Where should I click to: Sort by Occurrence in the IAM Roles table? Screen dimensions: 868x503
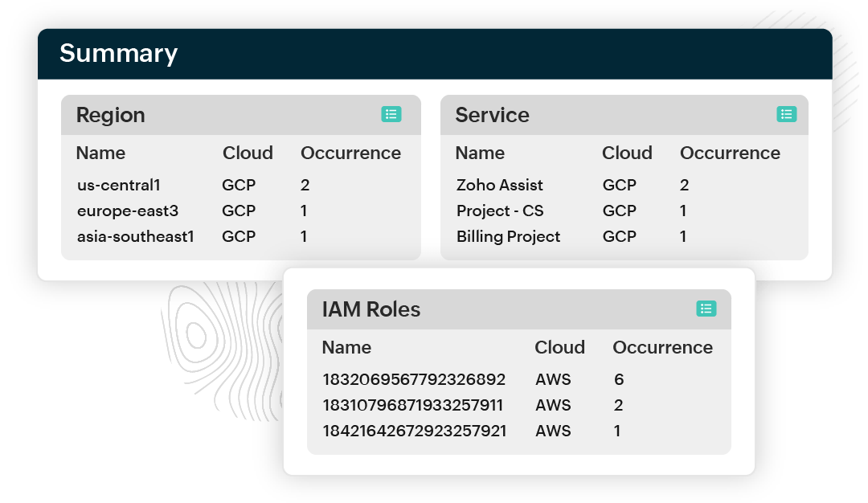click(662, 347)
